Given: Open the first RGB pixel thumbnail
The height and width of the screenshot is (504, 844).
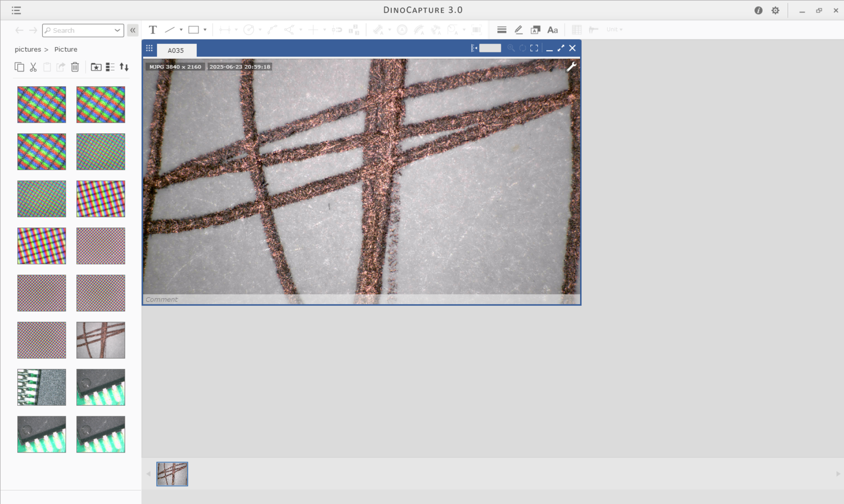Looking at the screenshot, I should point(41,104).
